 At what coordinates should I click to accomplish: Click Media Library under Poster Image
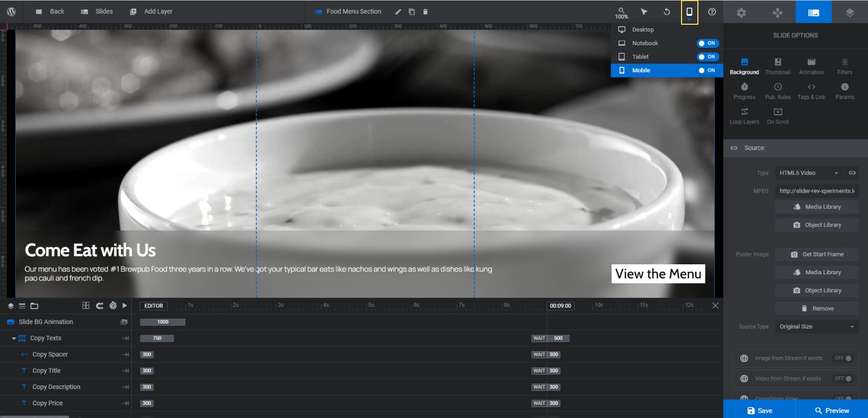coord(817,272)
